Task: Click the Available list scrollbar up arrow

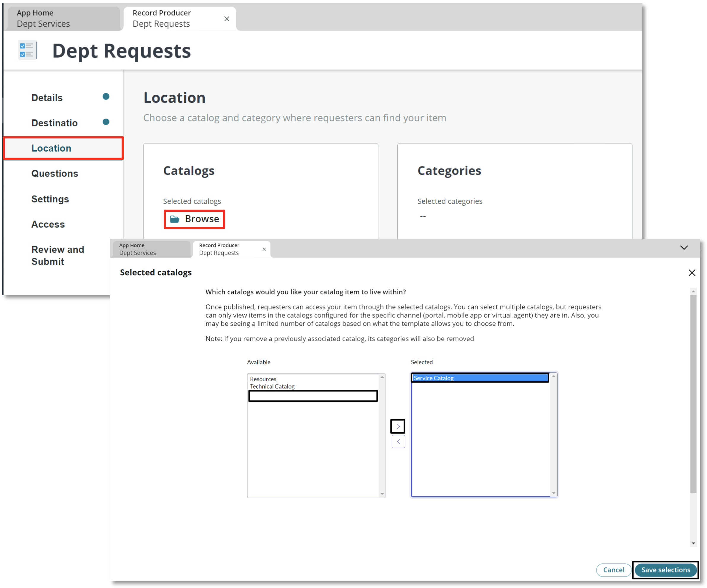Action: click(x=382, y=377)
